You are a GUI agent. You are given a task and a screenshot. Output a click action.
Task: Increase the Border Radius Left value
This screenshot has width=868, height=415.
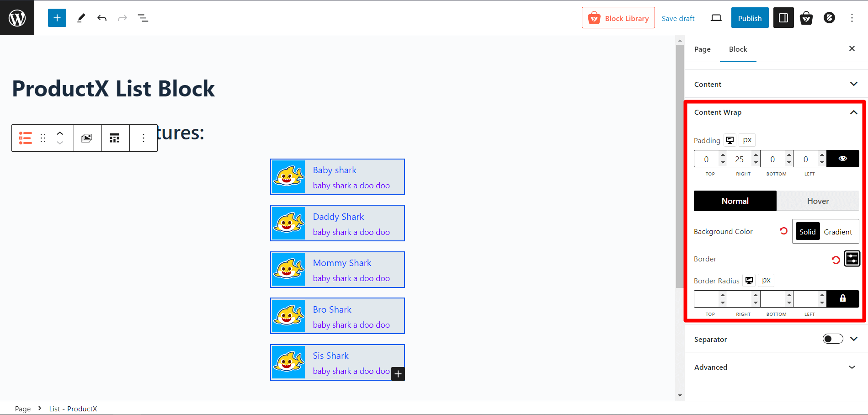pos(822,295)
